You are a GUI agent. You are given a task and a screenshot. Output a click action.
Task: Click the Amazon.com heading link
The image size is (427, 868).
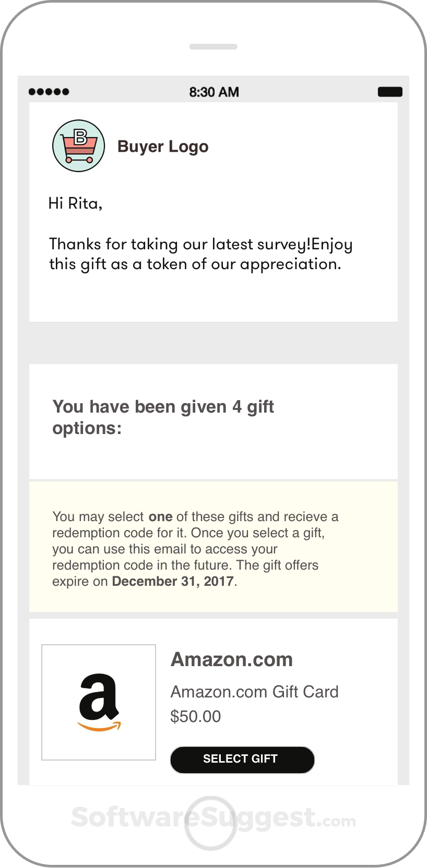(232, 659)
